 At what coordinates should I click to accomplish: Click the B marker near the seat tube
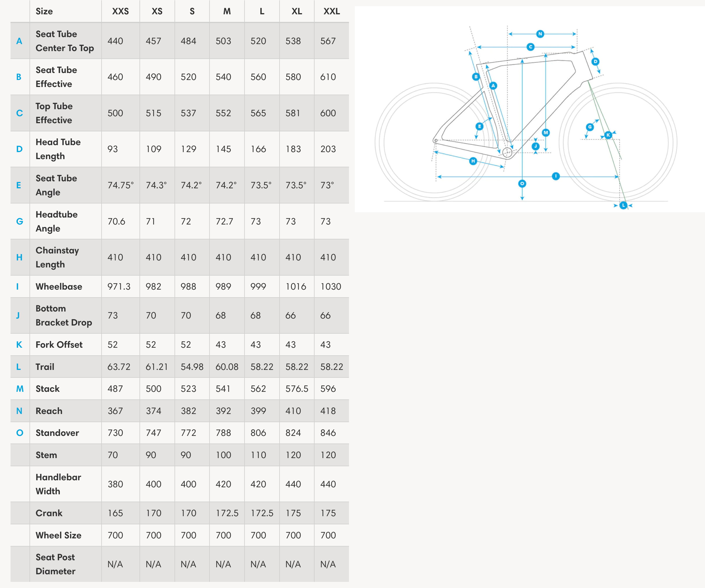coord(476,76)
